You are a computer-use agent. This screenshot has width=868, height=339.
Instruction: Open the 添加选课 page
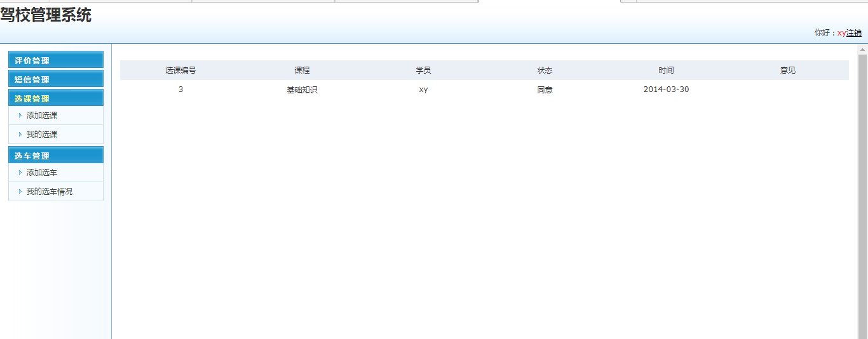42,116
